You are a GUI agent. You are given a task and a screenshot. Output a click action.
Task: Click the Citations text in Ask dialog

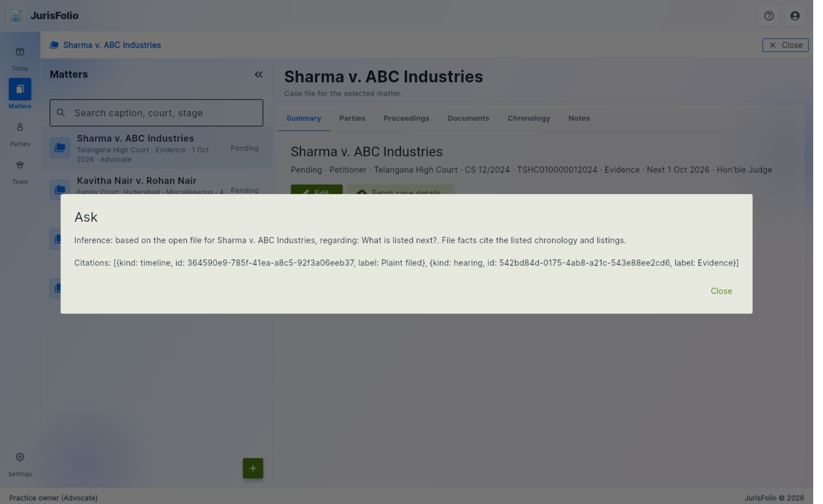(406, 263)
